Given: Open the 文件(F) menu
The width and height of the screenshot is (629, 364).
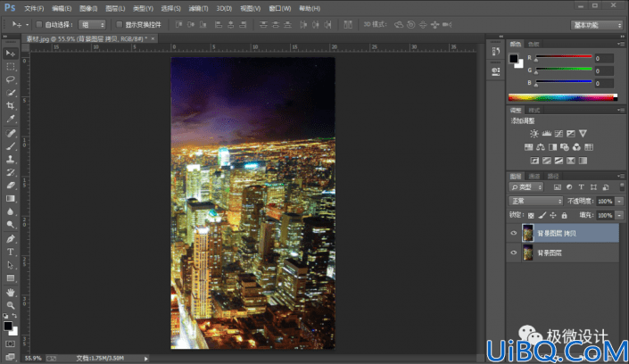Looking at the screenshot, I should coord(34,8).
